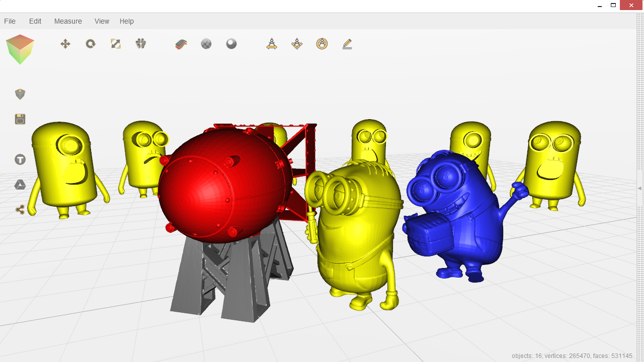Open the File menu
Screen dimensions: 644x362
(10, 21)
